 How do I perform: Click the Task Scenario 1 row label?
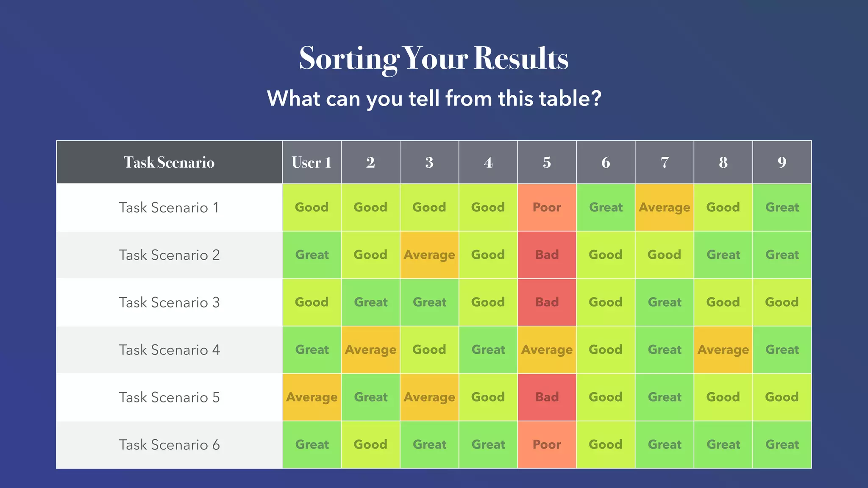(x=169, y=207)
